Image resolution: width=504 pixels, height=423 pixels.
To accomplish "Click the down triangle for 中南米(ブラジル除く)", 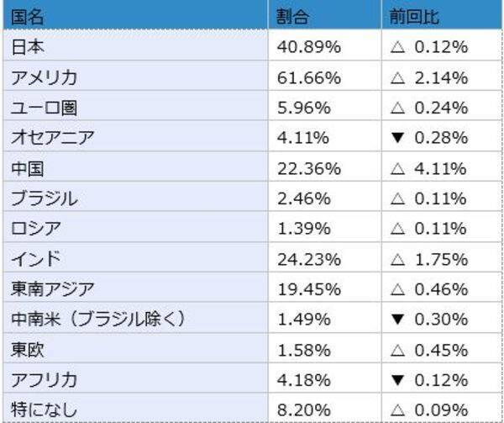I will coord(399,320).
